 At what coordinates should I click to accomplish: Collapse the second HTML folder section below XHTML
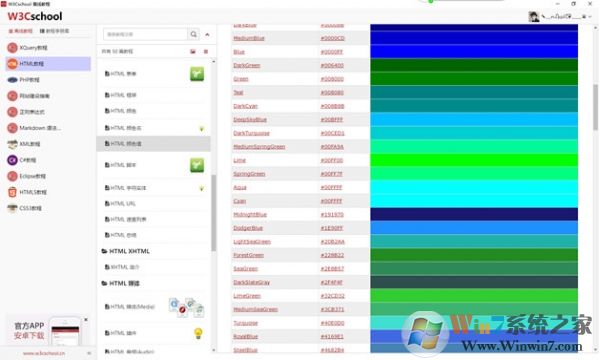104,283
